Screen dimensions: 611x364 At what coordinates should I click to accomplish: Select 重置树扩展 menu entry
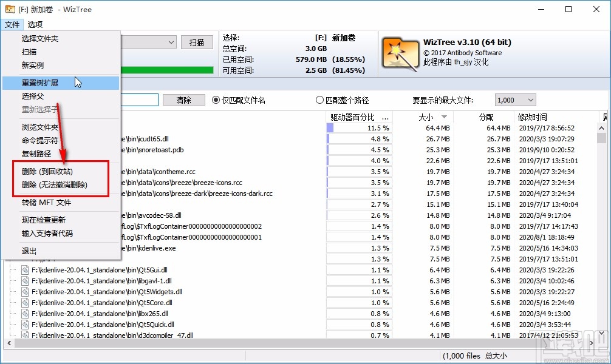(60, 83)
